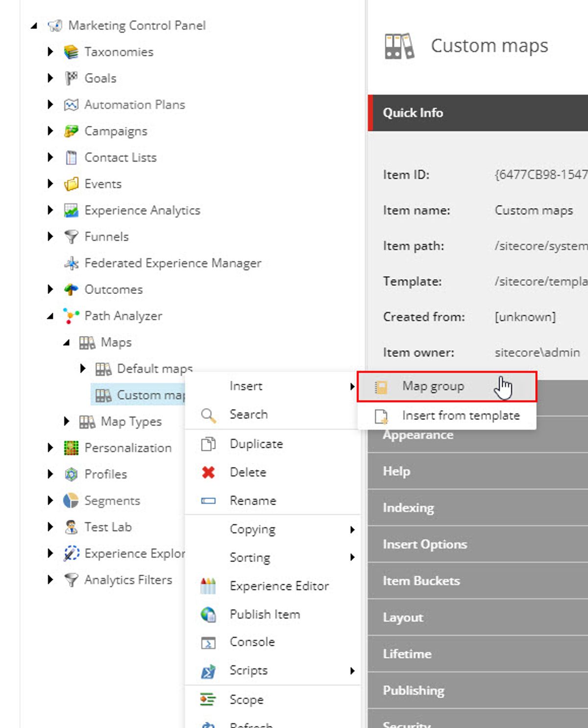This screenshot has width=588, height=728.
Task: Expand the Appearance section
Action: pyautogui.click(x=478, y=435)
